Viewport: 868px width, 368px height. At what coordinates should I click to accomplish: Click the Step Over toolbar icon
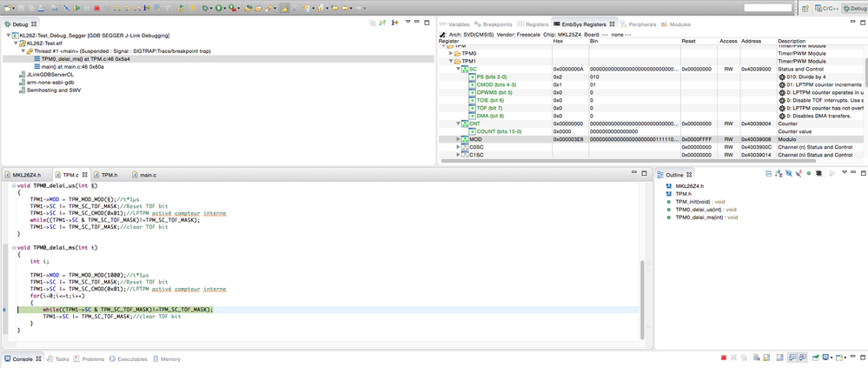click(x=127, y=9)
